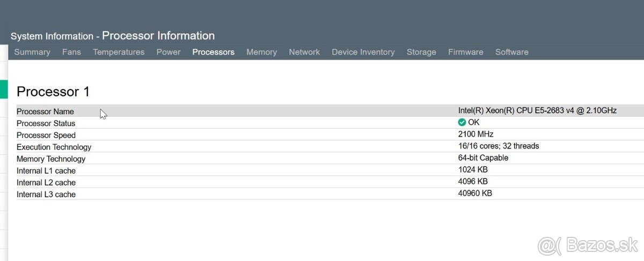The width and height of the screenshot is (644, 261).
Task: Select the '4096 KB' cache value
Action: (473, 181)
